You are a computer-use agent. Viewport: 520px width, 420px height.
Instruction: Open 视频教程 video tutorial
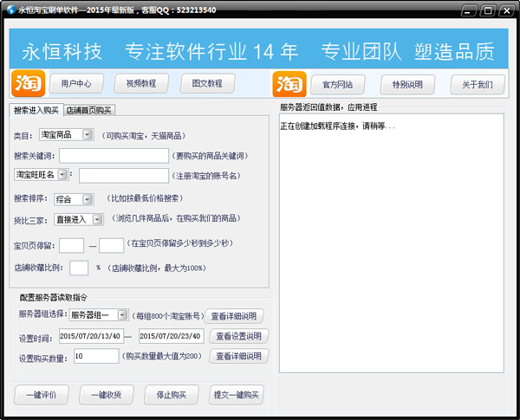(x=141, y=84)
